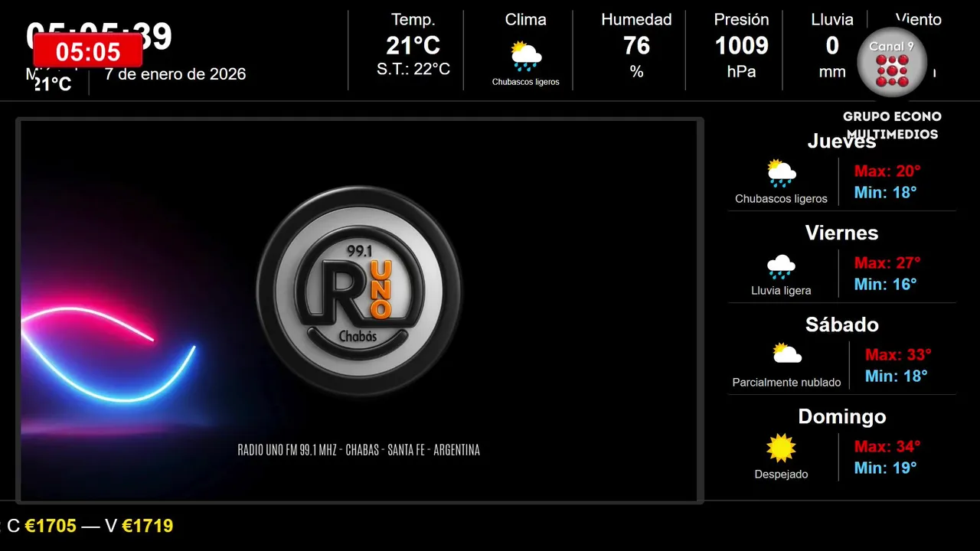Viewport: 980px width, 551px height.
Task: Click the radio player video frame
Action: pyautogui.click(x=359, y=311)
